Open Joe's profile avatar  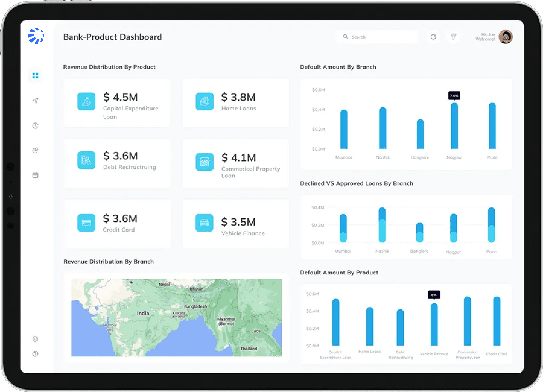[x=505, y=37]
